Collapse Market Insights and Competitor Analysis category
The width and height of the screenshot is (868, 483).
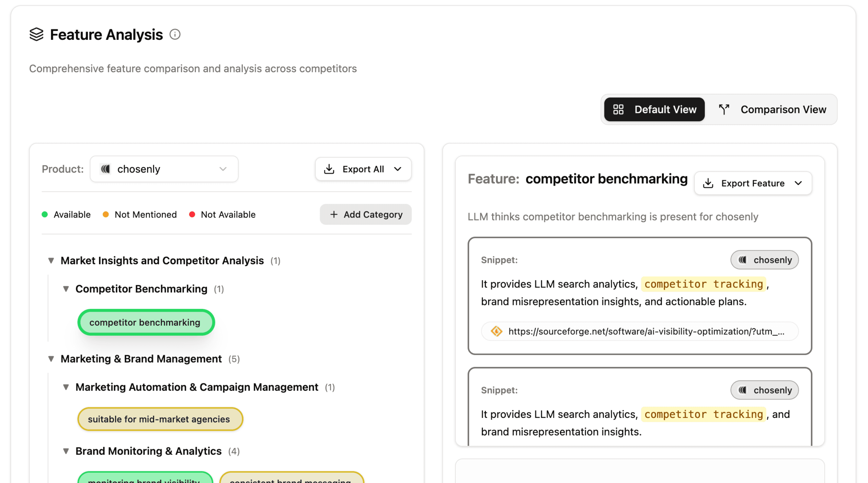pos(51,261)
